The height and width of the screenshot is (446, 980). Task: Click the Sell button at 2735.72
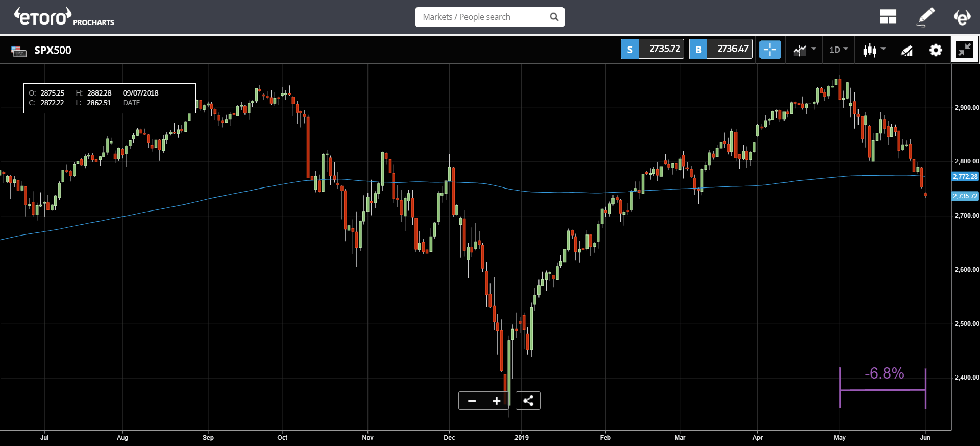tap(652, 49)
